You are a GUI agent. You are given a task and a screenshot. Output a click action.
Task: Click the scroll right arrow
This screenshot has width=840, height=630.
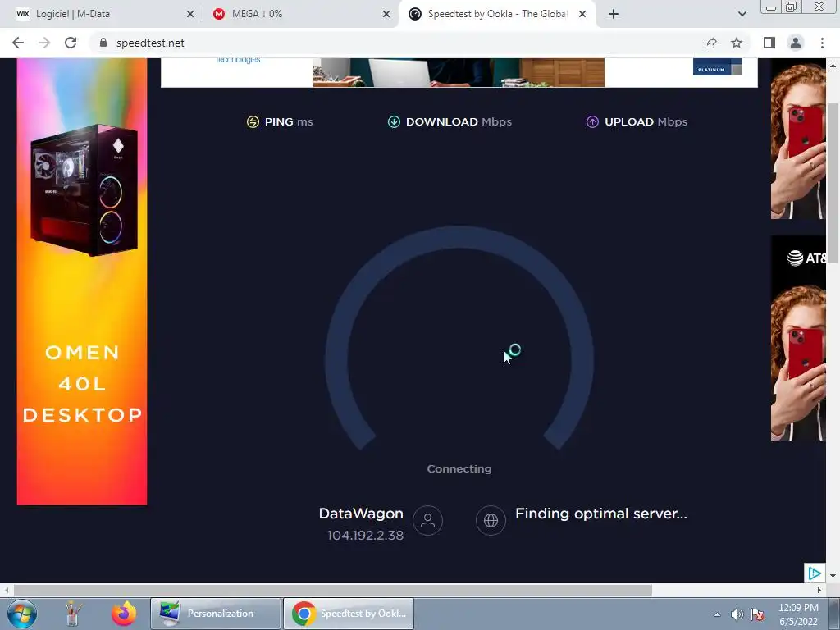(819, 590)
